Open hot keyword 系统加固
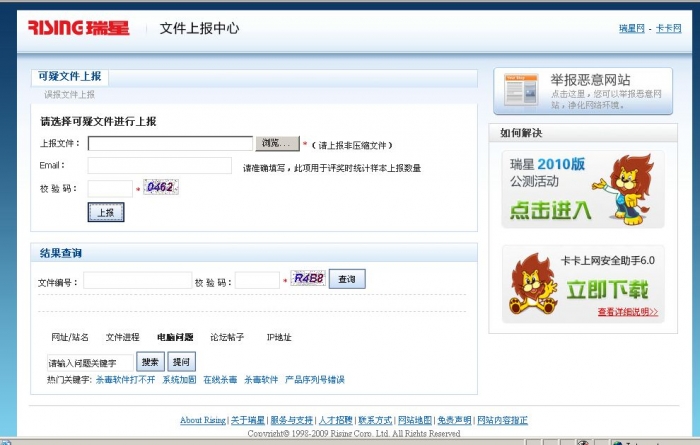The image size is (700, 445). coord(179,380)
